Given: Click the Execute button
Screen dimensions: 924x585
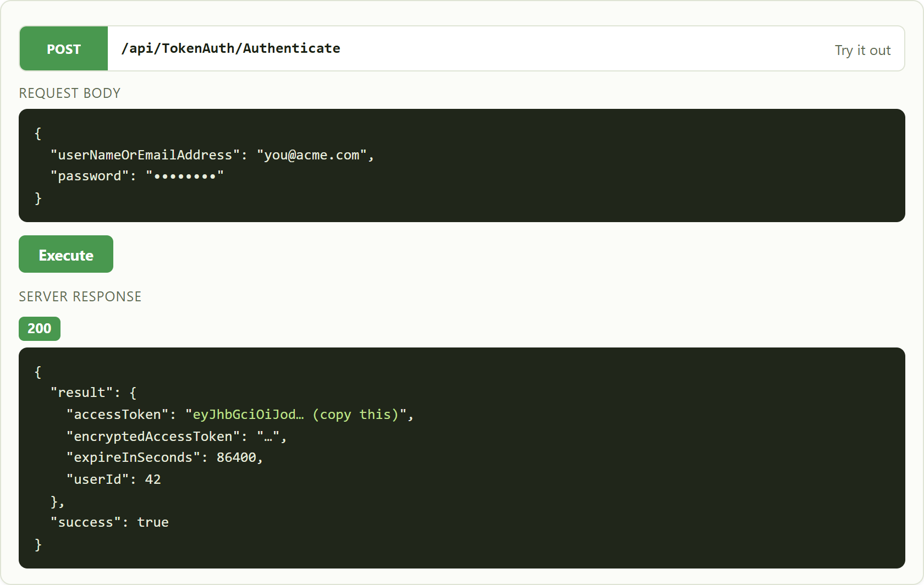Looking at the screenshot, I should point(66,254).
